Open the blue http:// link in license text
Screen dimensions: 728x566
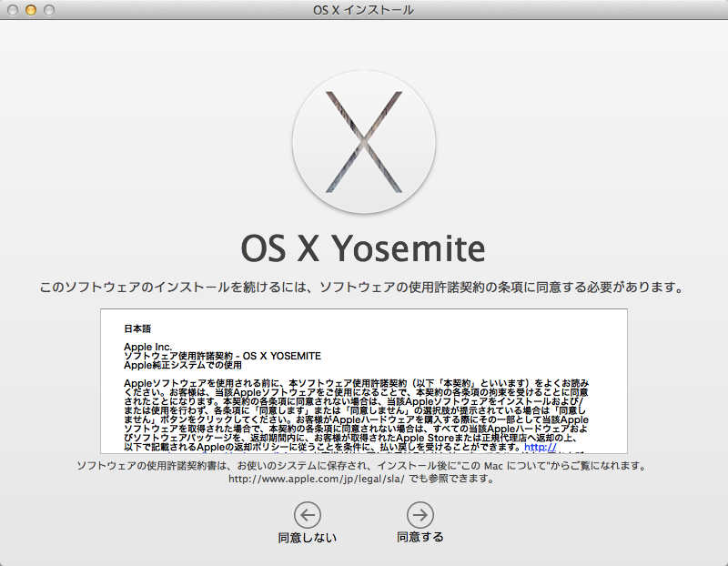tap(540, 447)
